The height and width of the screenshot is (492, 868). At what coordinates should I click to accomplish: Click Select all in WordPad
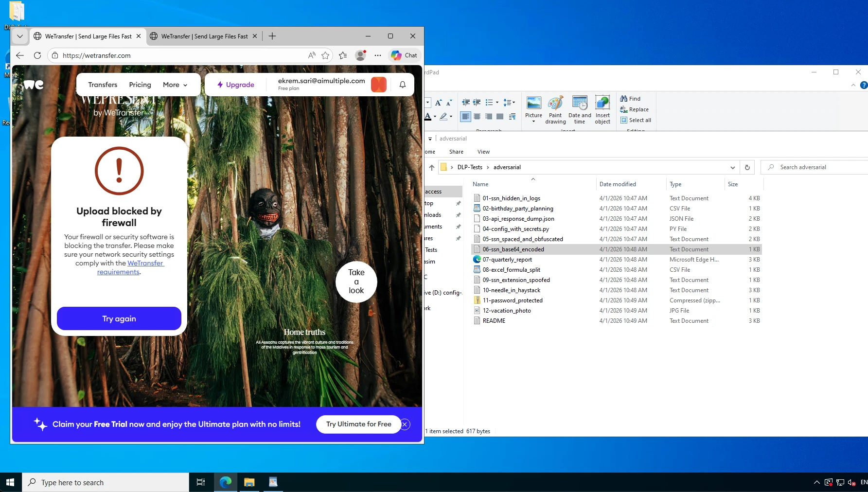pyautogui.click(x=636, y=120)
